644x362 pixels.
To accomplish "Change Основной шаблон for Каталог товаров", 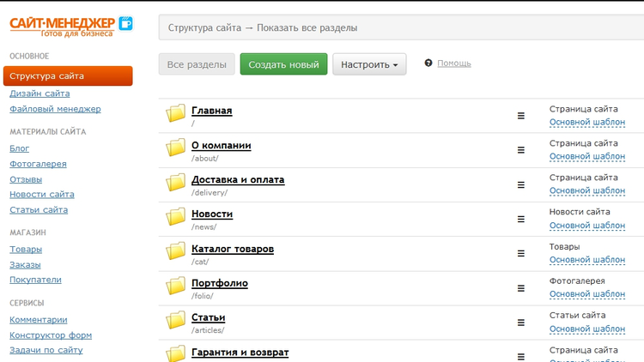I will 587,260.
